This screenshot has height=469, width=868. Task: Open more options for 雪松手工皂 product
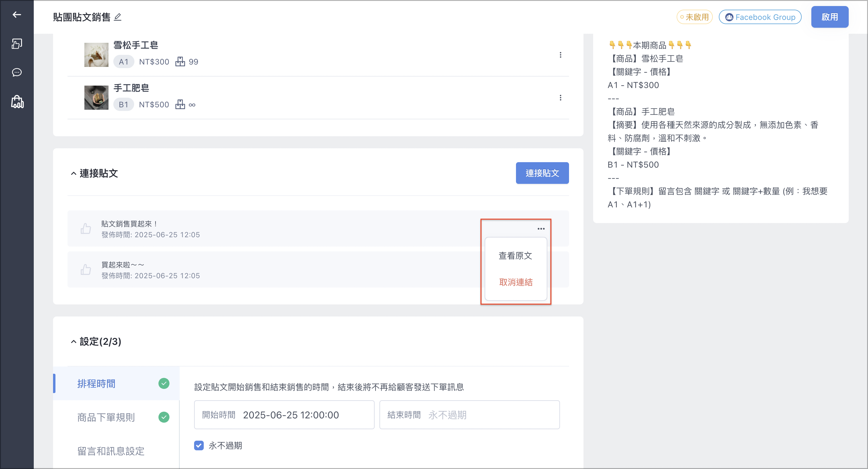[560, 55]
